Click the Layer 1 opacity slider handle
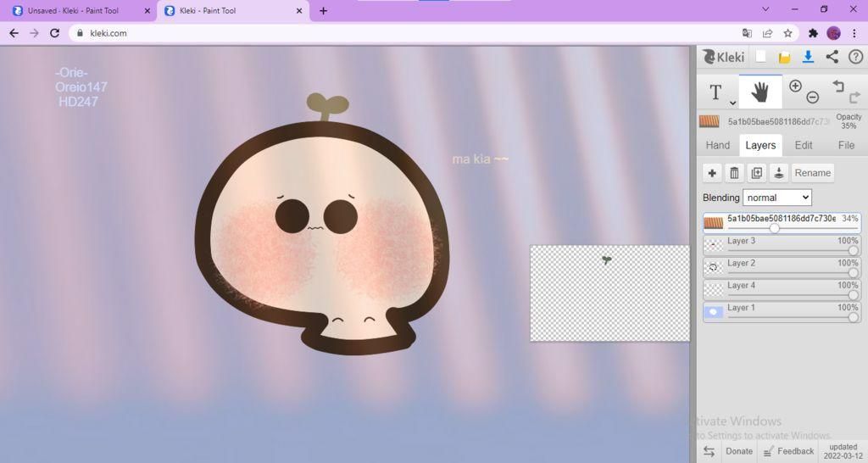The height and width of the screenshot is (463, 868). point(853,317)
